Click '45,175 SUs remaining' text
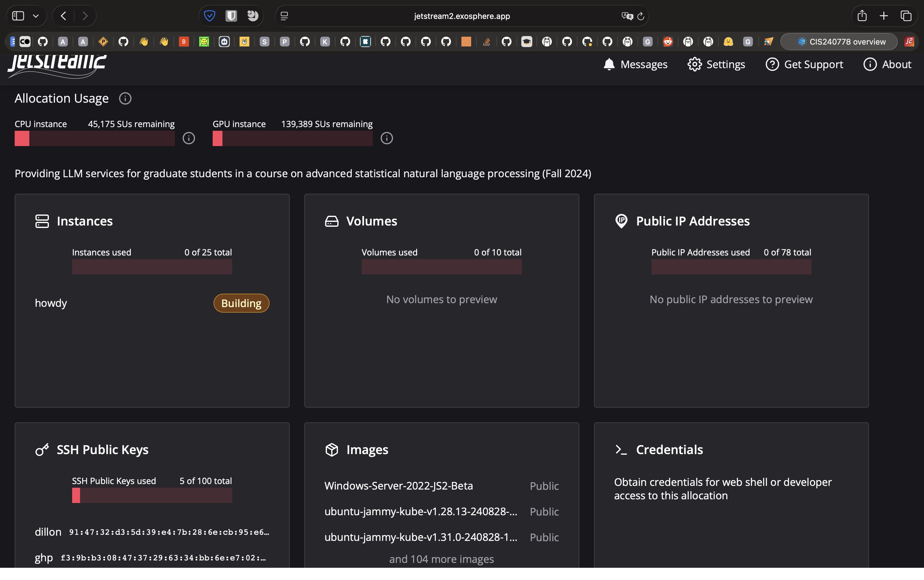 tap(131, 124)
